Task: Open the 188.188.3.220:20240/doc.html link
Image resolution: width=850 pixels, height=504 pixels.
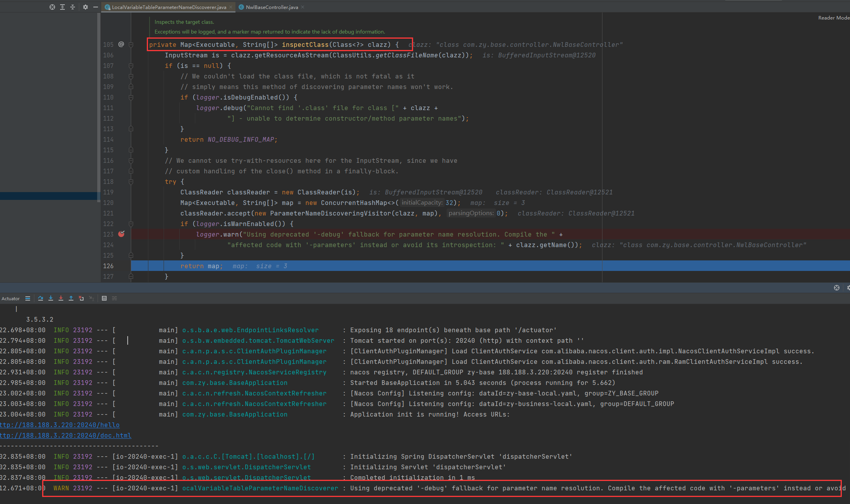Action: pyautogui.click(x=66, y=435)
